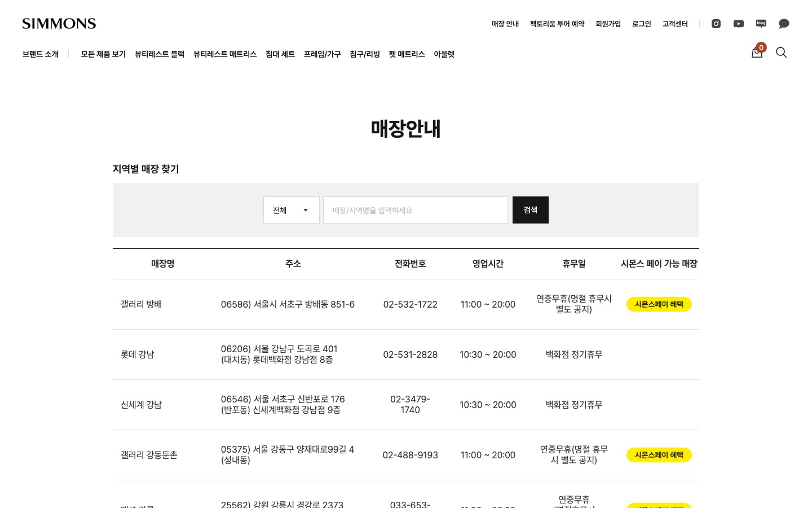The image size is (812, 508).
Task: Click phone number 02-532-1722
Action: coord(411,304)
